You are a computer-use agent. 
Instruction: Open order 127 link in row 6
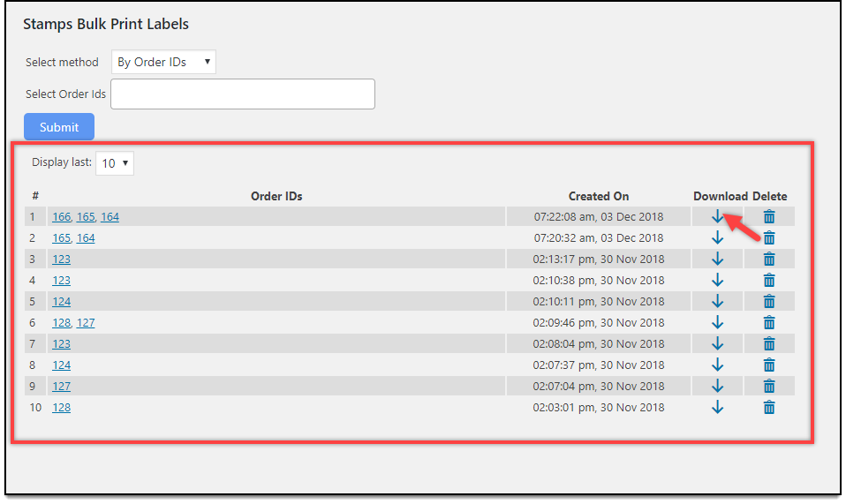coord(86,323)
